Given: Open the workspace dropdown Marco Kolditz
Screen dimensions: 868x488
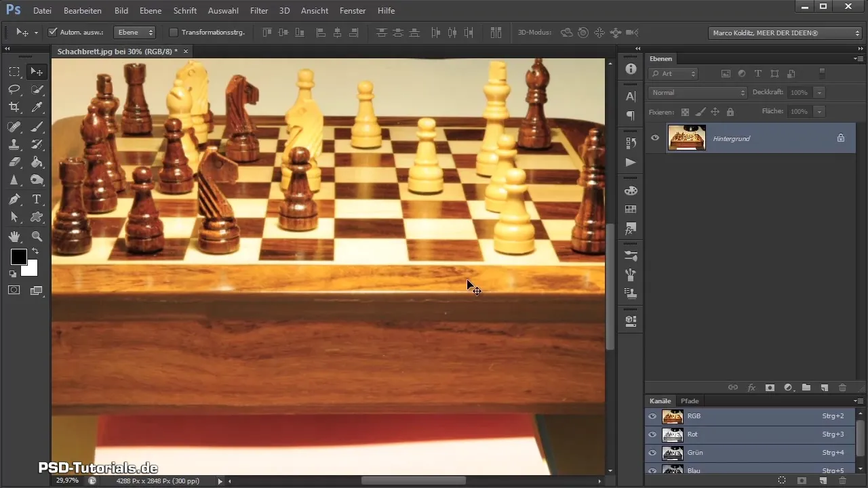Looking at the screenshot, I should pyautogui.click(x=785, y=32).
